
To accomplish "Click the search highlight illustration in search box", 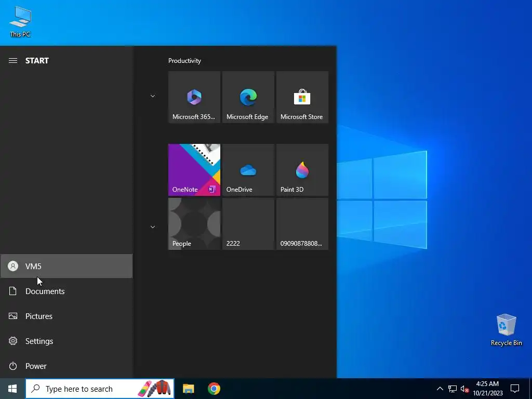I will pos(155,389).
